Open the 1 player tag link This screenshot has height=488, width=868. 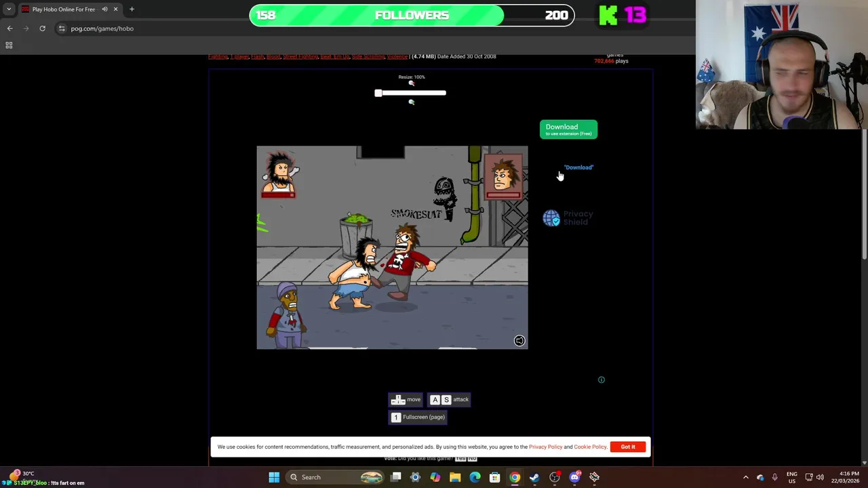239,57
